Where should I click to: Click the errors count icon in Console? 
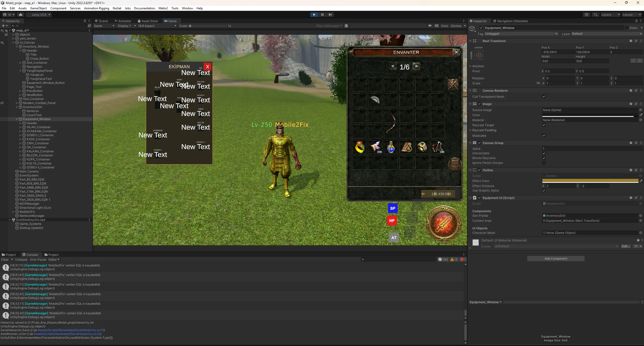463,259
